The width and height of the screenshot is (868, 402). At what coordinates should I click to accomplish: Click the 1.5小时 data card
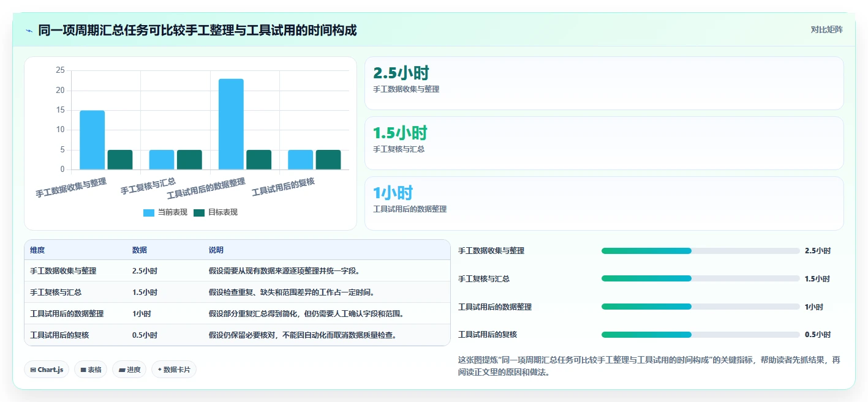click(x=604, y=143)
